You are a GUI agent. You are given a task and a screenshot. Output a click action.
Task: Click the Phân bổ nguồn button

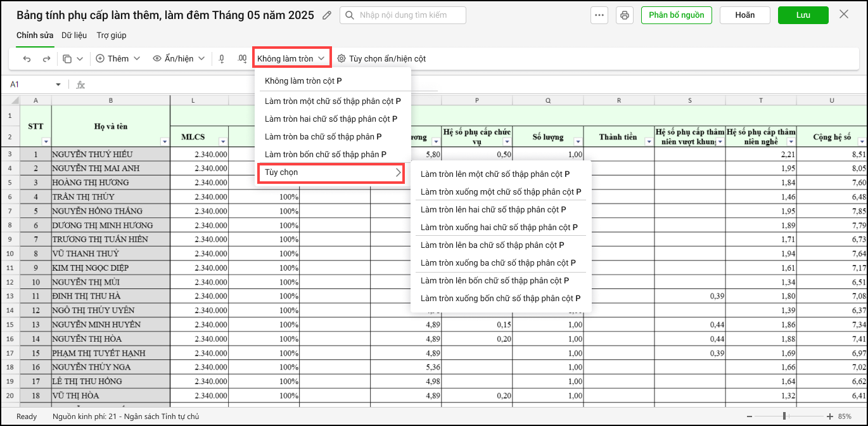[676, 15]
